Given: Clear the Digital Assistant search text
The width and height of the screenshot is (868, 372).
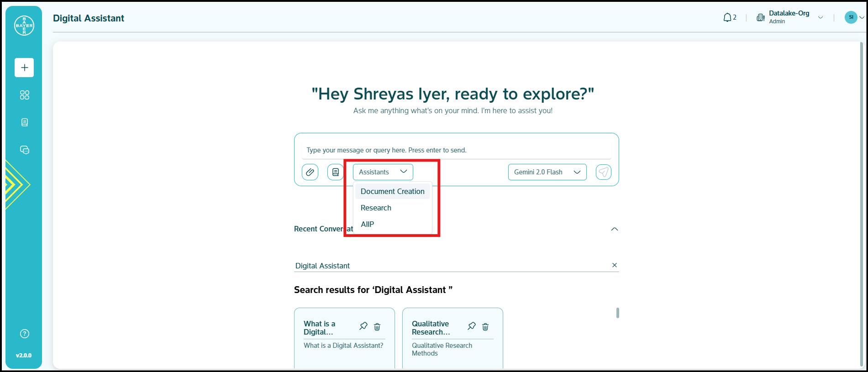Looking at the screenshot, I should [614, 265].
